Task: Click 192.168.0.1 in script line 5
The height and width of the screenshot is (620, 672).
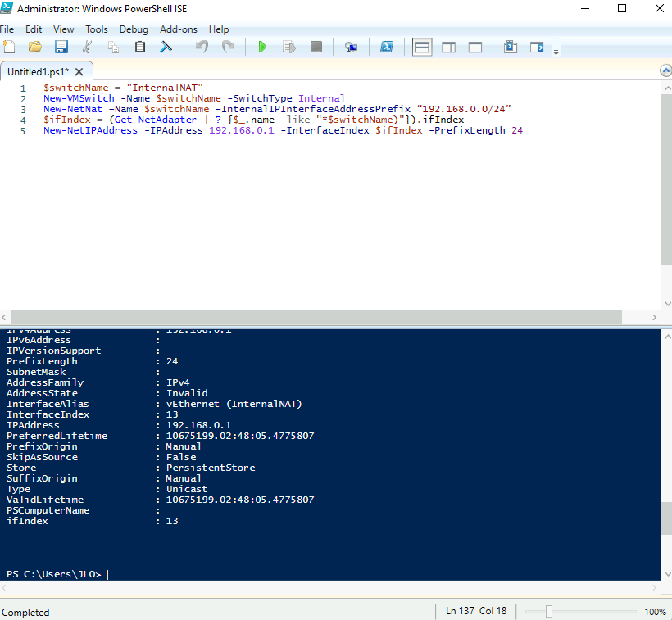Action: point(241,130)
